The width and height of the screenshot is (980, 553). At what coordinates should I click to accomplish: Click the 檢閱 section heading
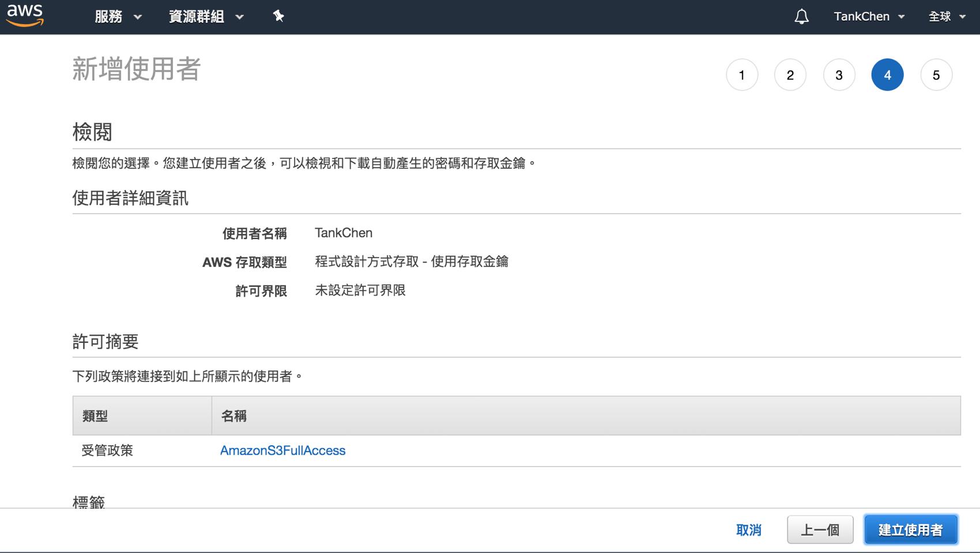[x=92, y=132]
